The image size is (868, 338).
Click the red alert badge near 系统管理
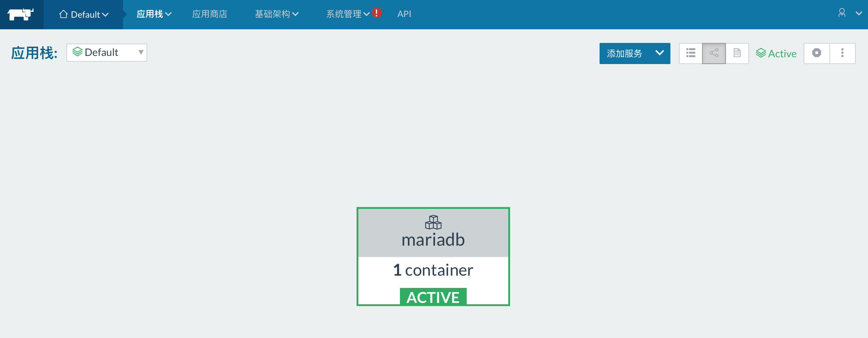point(376,13)
